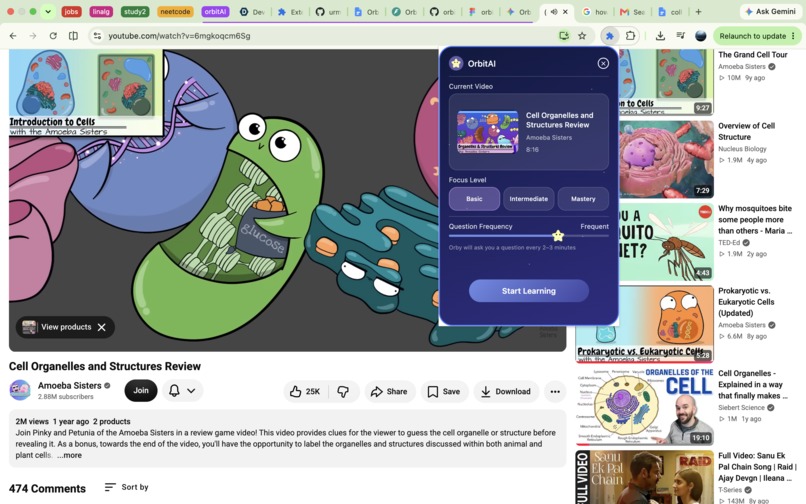Click the Share button

390,391
